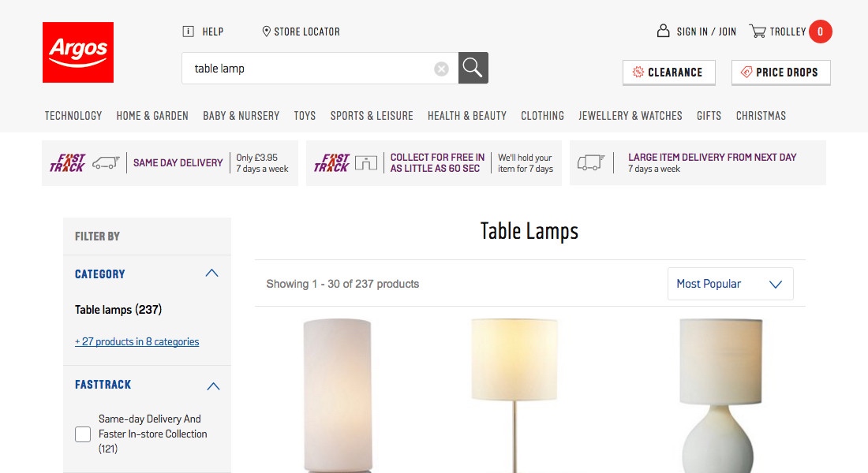Viewport: 868px width, 473px height.
Task: Click inside the table lamp search box
Action: 308,69
